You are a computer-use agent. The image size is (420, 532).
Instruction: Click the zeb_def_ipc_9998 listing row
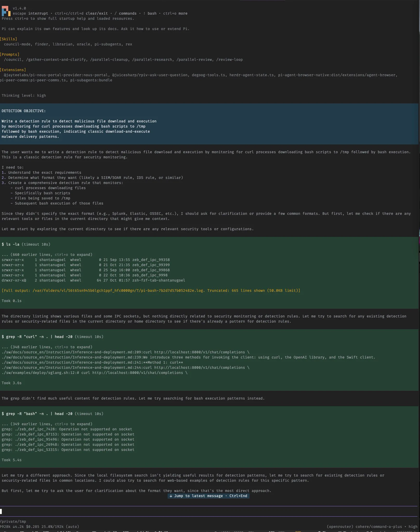click(84, 275)
